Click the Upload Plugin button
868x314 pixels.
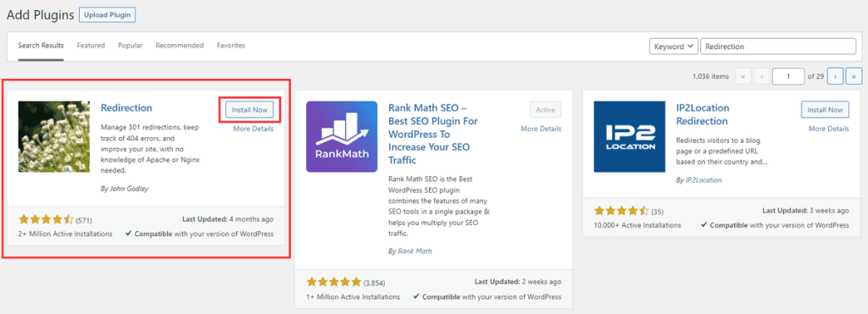[x=108, y=15]
